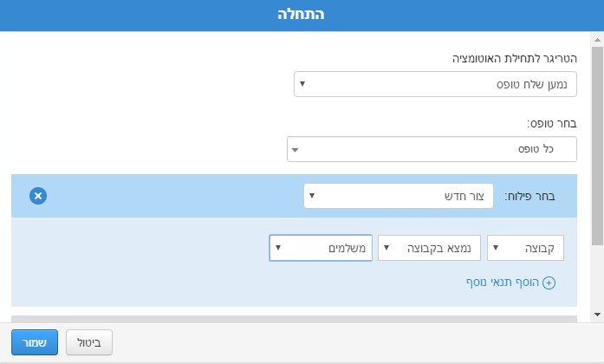Click the התחלה dialog title bar
Image resolution: width=604 pixels, height=364 pixels.
302,16
